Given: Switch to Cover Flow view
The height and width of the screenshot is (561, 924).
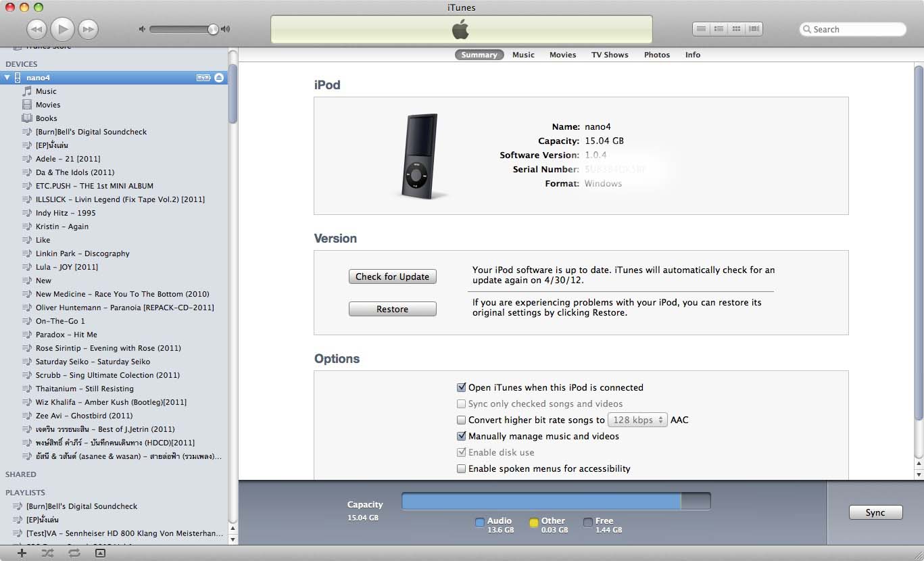Looking at the screenshot, I should [754, 29].
